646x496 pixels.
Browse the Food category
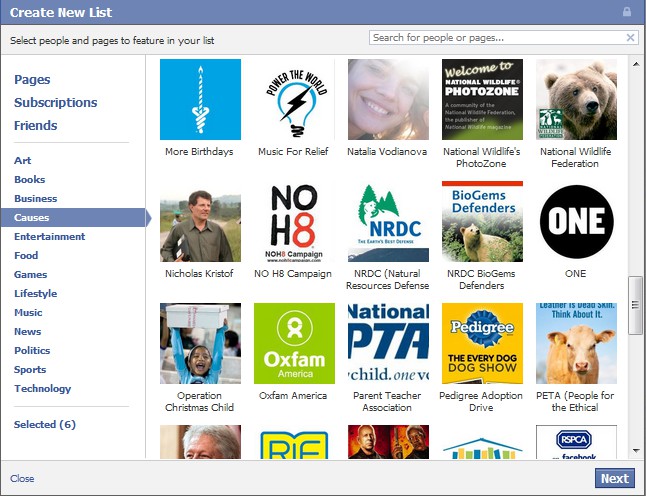[26, 255]
